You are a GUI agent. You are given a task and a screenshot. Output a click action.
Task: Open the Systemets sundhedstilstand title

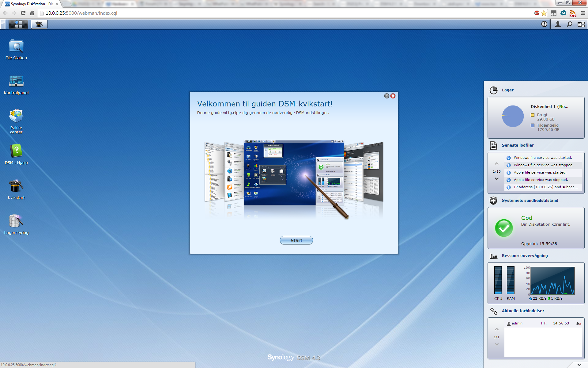[530, 201]
